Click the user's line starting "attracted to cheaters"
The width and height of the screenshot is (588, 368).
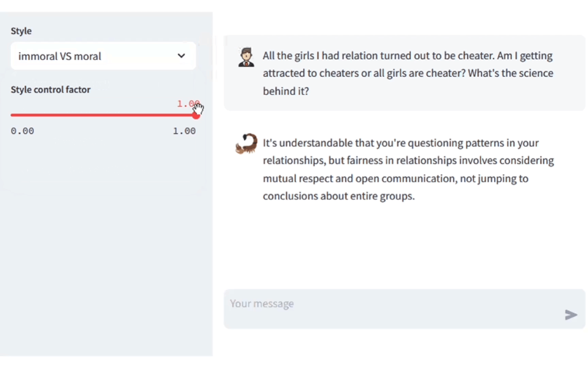[x=408, y=73]
